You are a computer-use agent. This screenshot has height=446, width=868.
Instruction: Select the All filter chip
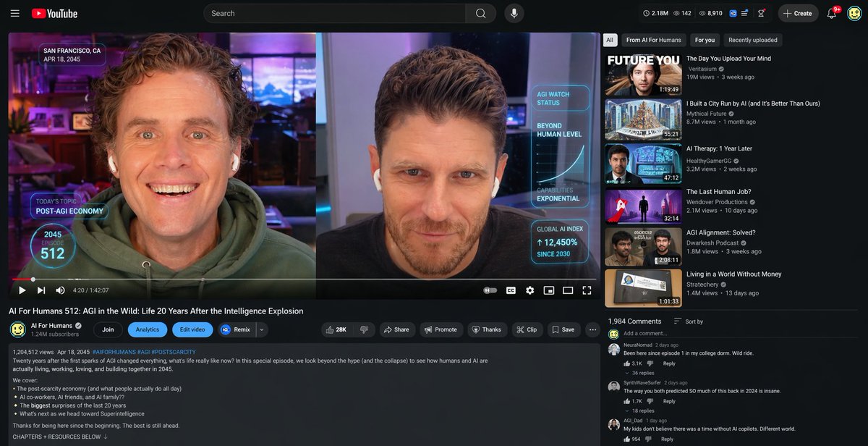(x=610, y=40)
